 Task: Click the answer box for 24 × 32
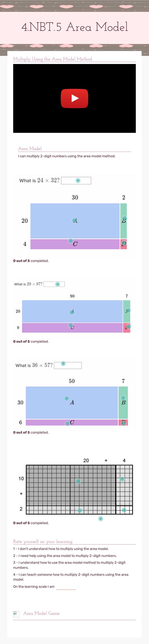pyautogui.click(x=77, y=180)
